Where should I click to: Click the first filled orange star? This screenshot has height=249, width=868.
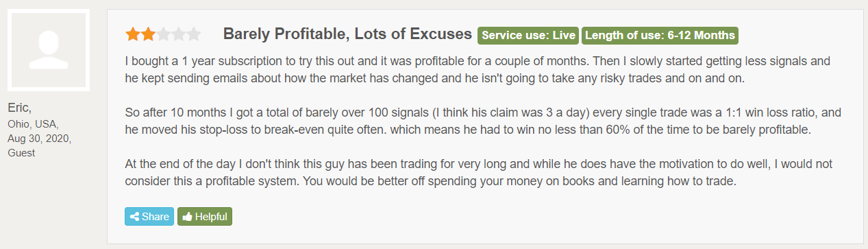tap(132, 34)
